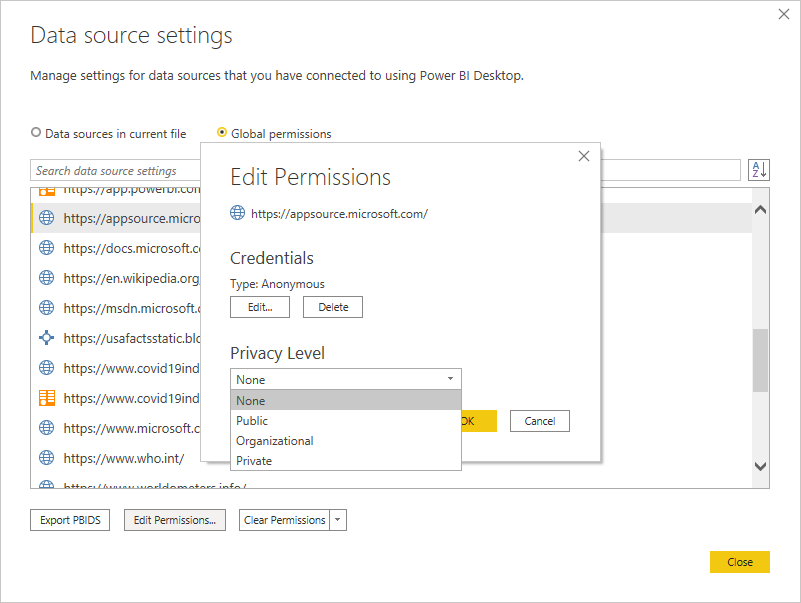Click the orange table icon beside covid19ind entry
Viewport: 801px width, 603px height.
[x=47, y=397]
